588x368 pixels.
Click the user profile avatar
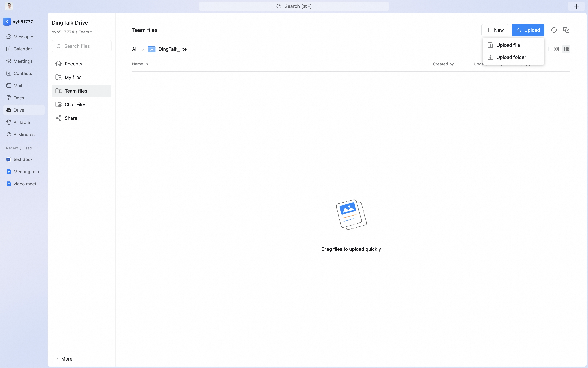pyautogui.click(x=9, y=6)
